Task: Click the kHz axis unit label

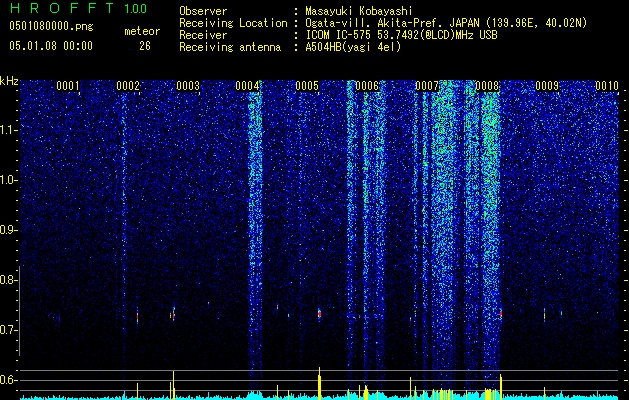Action: coord(9,81)
